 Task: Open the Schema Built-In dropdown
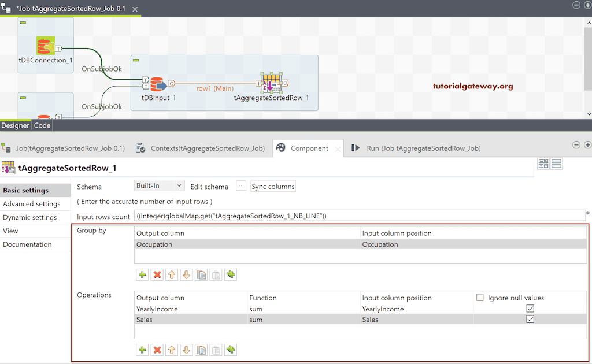[x=158, y=185]
